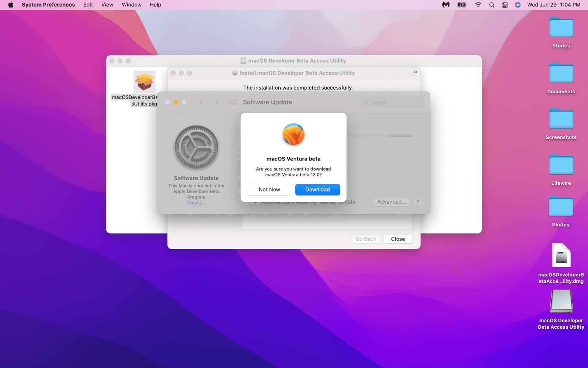Click the Details link under Software Update
Image resolution: width=588 pixels, height=368 pixels.
pyautogui.click(x=196, y=203)
